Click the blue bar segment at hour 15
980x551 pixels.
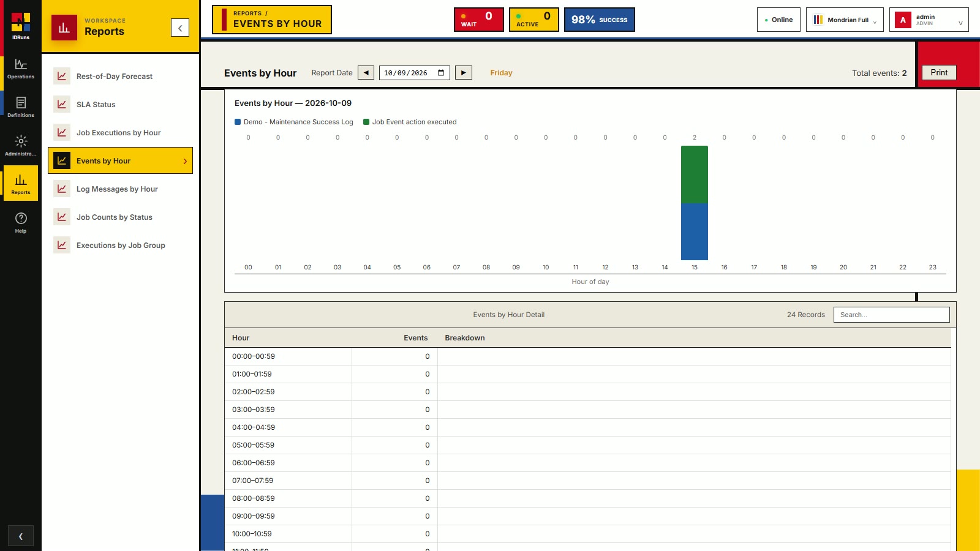click(695, 231)
